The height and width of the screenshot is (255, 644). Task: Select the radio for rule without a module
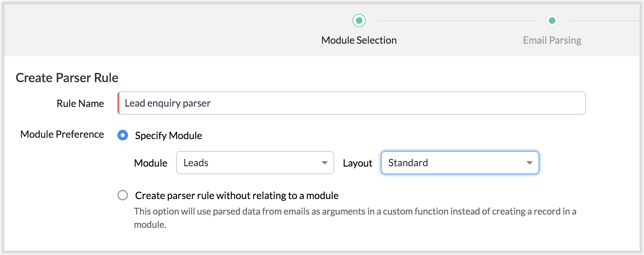pos(123,195)
